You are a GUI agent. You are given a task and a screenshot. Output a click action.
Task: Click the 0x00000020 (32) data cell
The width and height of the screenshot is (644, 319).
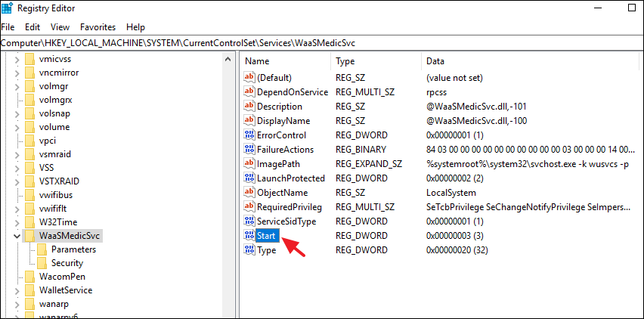[x=457, y=250]
